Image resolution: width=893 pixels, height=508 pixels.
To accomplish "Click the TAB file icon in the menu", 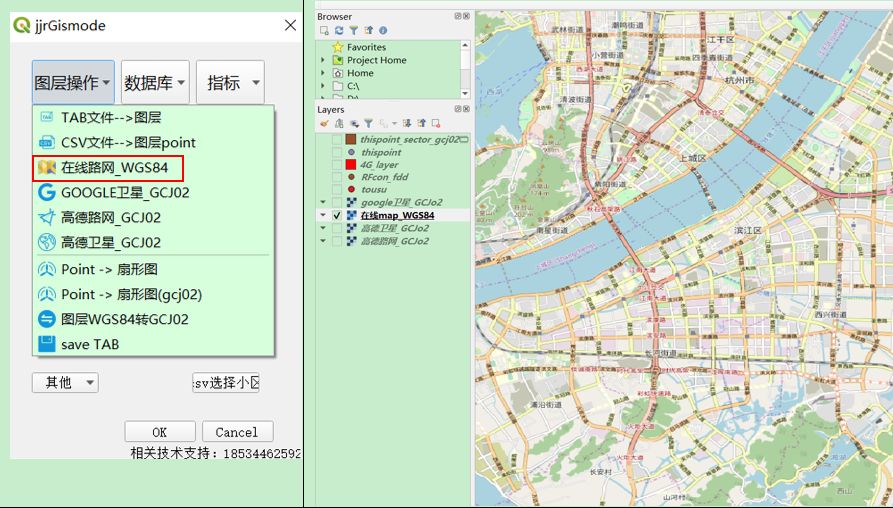I will [47, 117].
